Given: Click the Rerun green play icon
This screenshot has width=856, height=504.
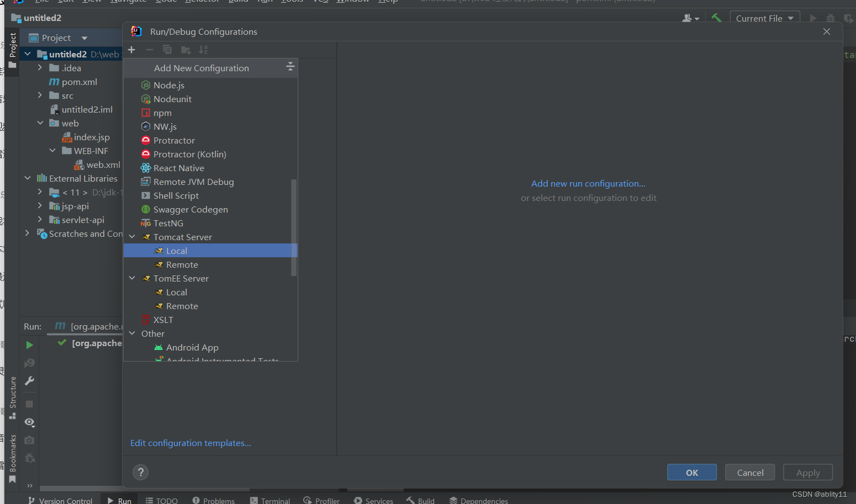Looking at the screenshot, I should coord(29,345).
